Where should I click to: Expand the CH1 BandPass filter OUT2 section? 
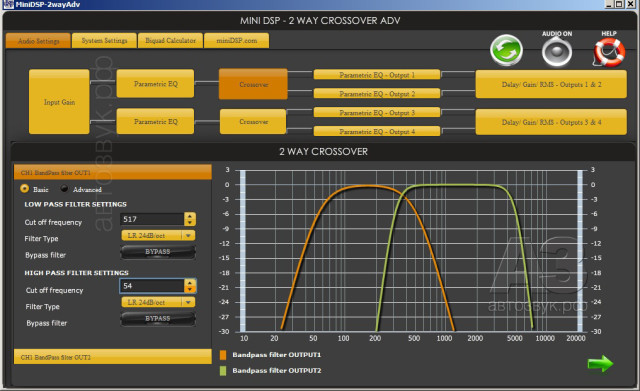(113, 357)
